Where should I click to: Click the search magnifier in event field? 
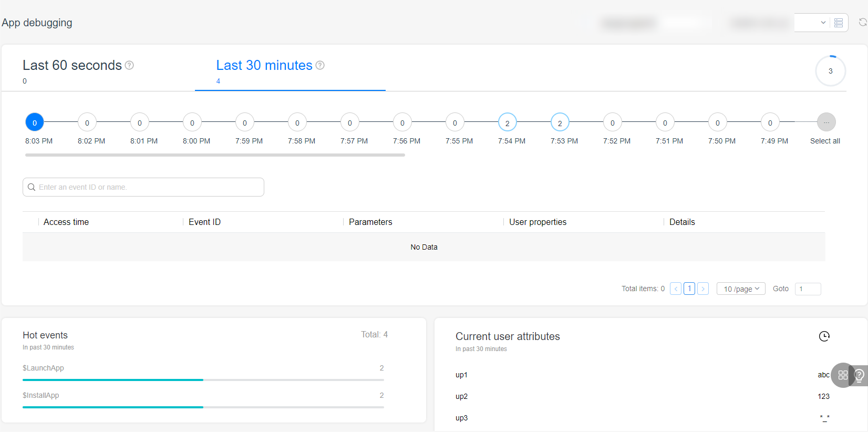pos(32,187)
